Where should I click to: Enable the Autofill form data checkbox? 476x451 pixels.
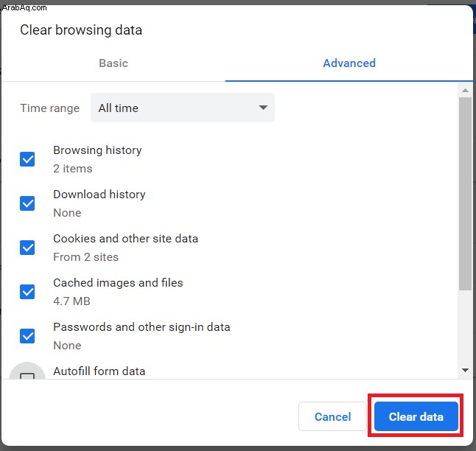(x=27, y=376)
